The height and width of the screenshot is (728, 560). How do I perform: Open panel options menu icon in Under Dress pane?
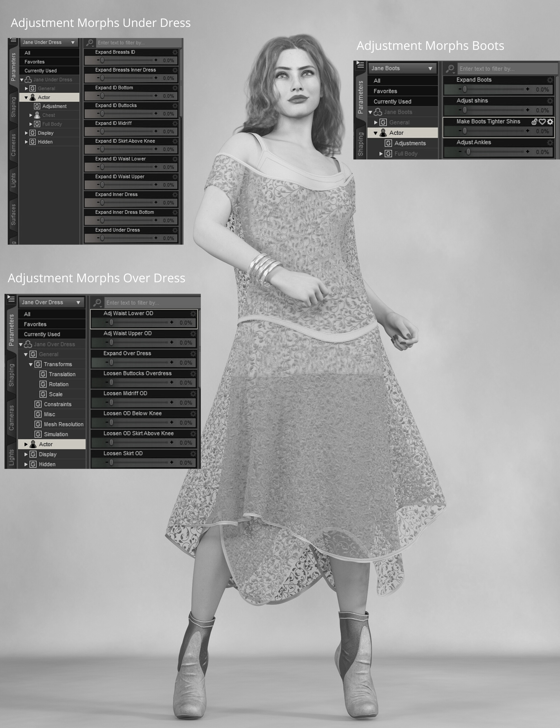[x=13, y=40]
